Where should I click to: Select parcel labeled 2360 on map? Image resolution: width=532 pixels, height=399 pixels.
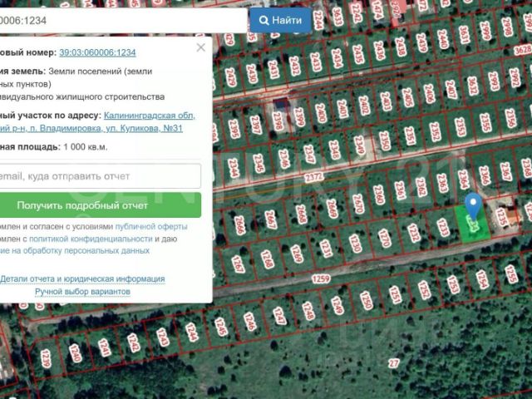pyautogui.click(x=379, y=195)
